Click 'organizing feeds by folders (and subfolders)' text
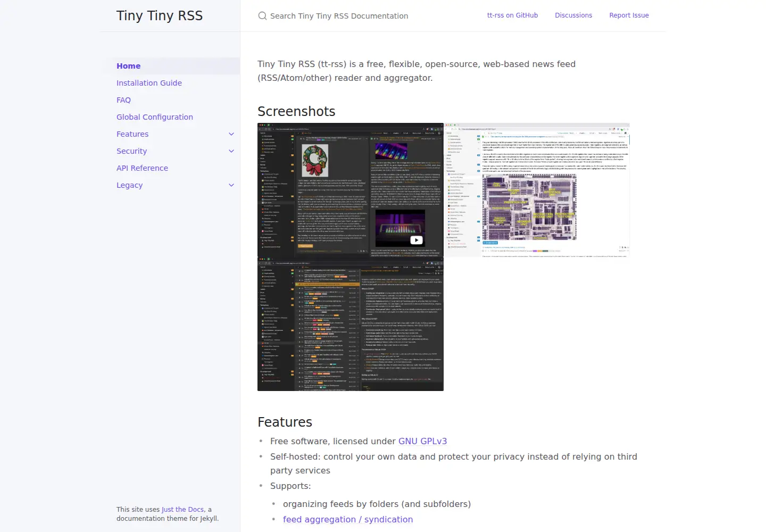The image size is (766, 532). [x=377, y=504]
